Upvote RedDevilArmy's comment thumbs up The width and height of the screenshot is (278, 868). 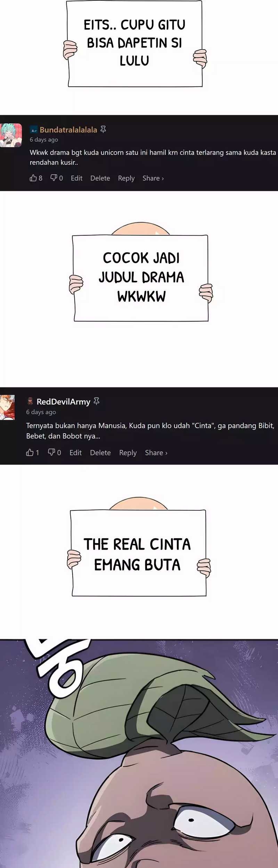pos(30,452)
